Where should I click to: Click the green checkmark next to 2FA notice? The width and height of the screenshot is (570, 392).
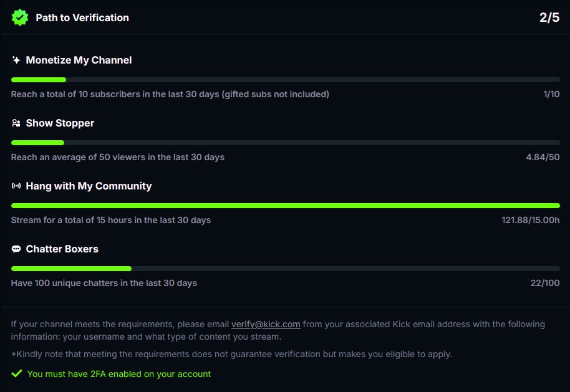point(17,374)
